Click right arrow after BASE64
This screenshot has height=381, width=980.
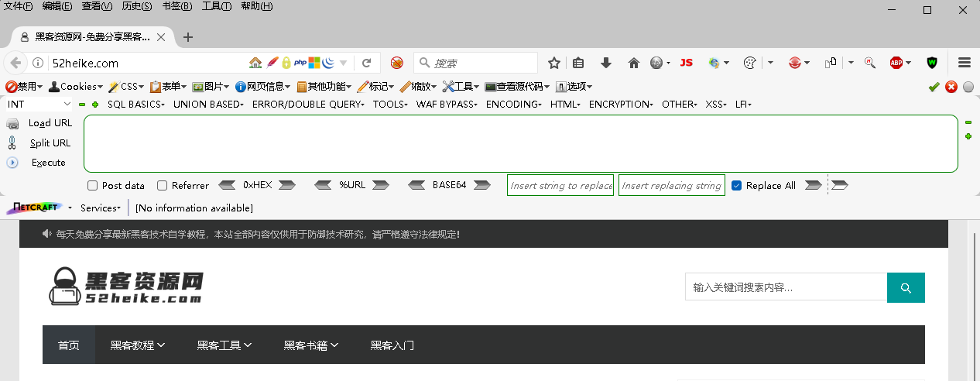coord(482,185)
